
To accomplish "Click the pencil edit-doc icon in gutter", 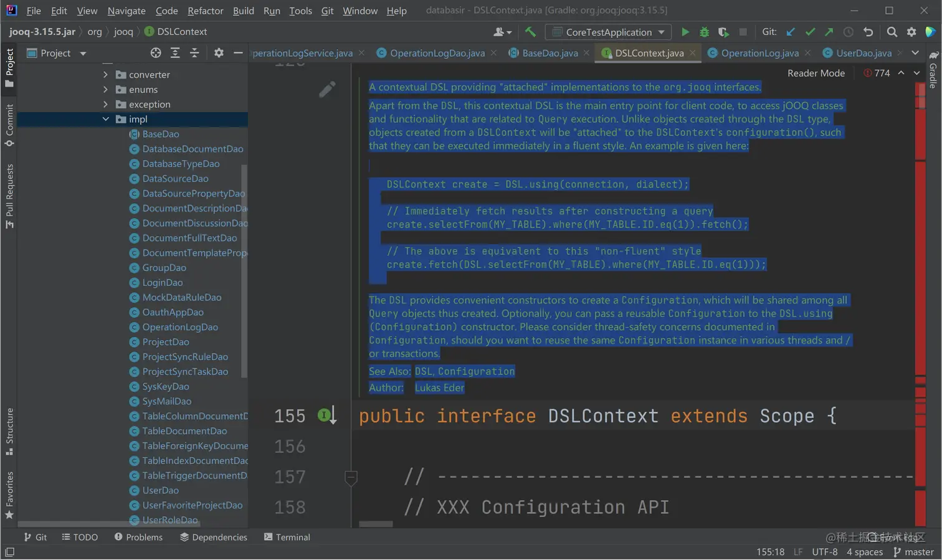I will [x=327, y=90].
